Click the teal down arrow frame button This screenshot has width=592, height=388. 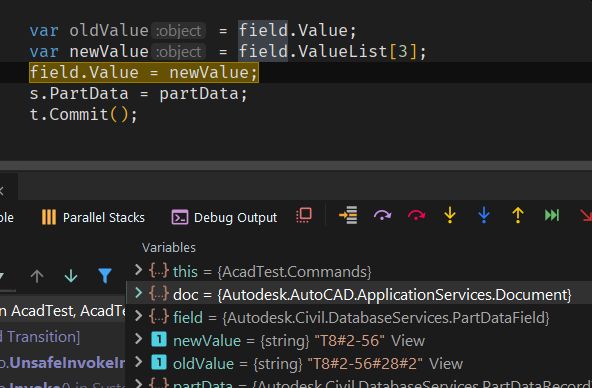coord(71,276)
